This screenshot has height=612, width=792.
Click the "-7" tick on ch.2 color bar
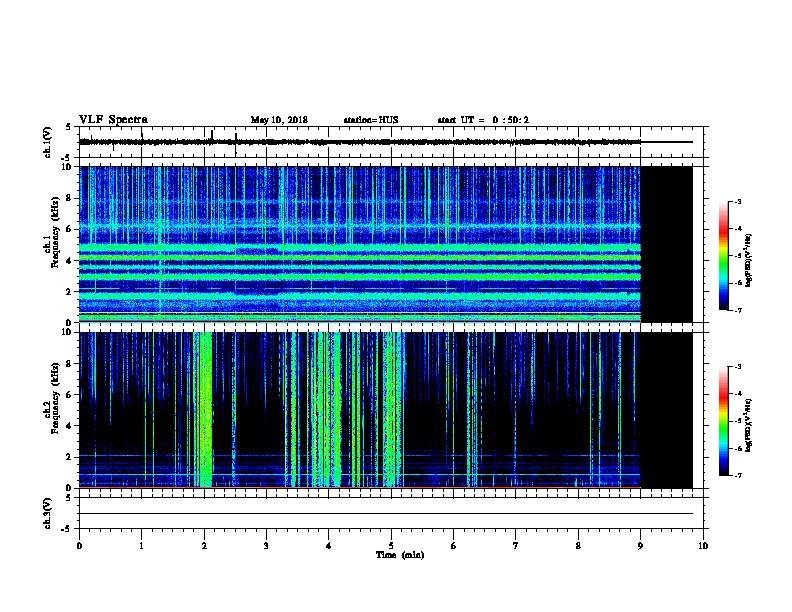(x=738, y=476)
